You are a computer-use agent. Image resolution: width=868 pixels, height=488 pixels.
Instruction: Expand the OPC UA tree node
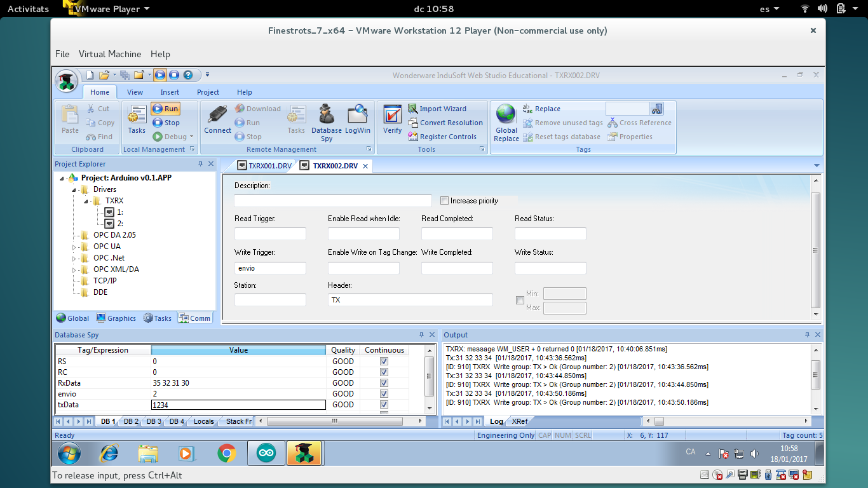74,247
